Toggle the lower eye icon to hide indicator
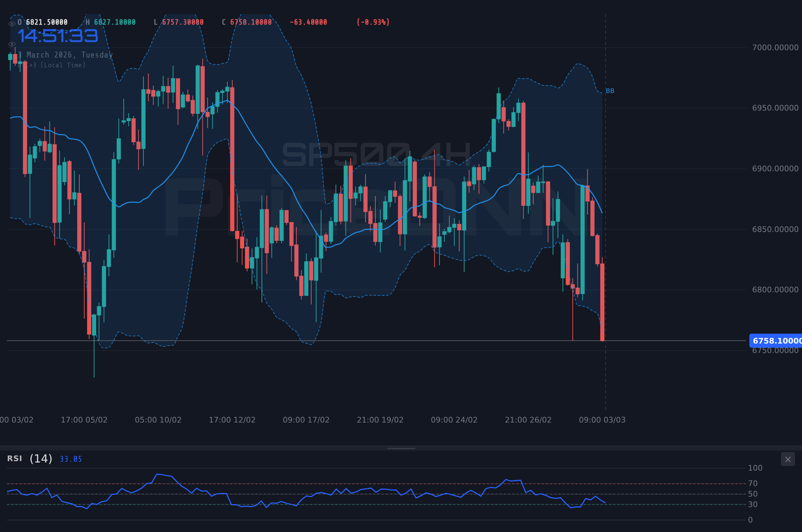Image resolution: width=802 pixels, height=532 pixels. pyautogui.click(x=12, y=44)
